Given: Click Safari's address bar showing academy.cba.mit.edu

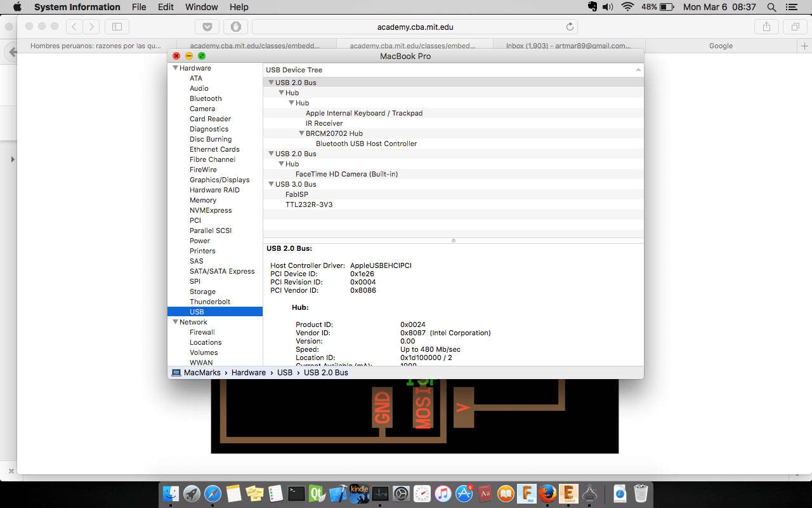Looking at the screenshot, I should pos(415,27).
